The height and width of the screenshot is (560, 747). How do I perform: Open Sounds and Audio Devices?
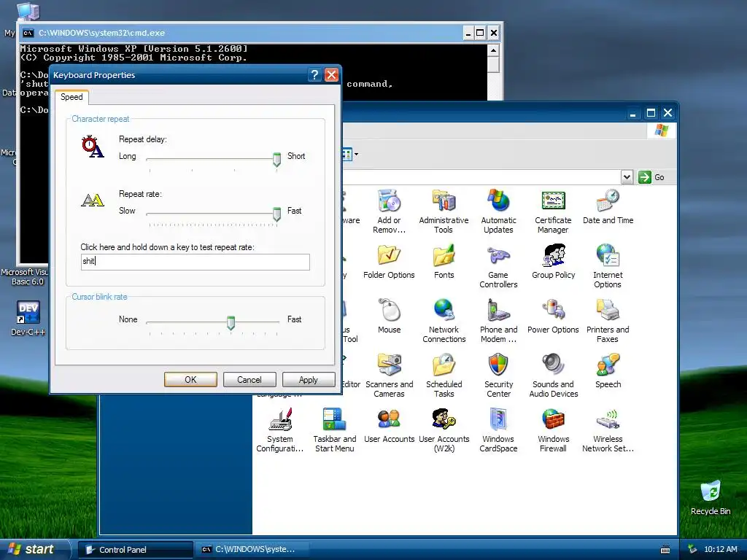(x=553, y=376)
